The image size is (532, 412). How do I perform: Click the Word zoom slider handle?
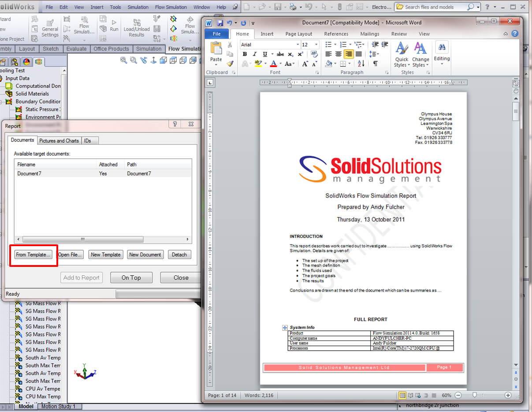475,395
